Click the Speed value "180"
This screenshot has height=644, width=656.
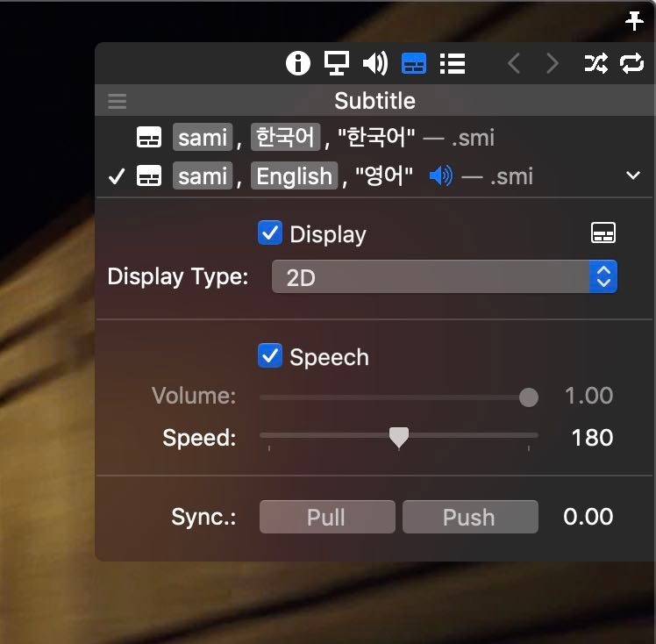[592, 438]
